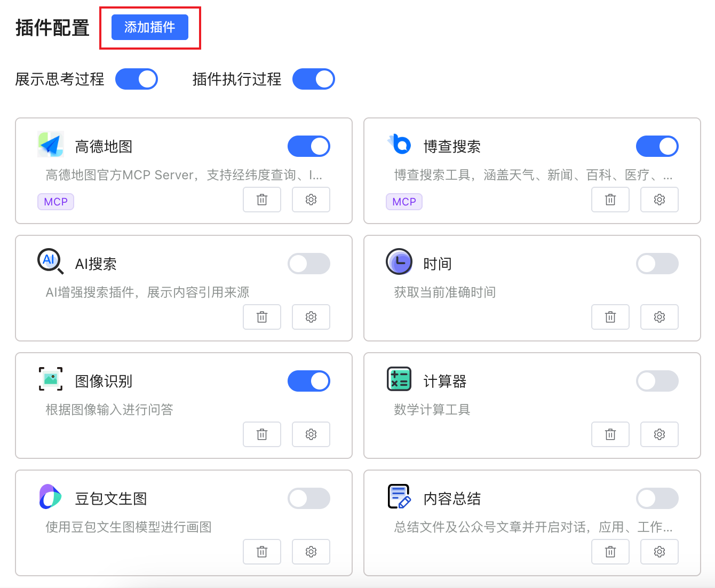Screen dimensions: 715x588
Task: Open settings gear for 图像识别
Action: [311, 434]
